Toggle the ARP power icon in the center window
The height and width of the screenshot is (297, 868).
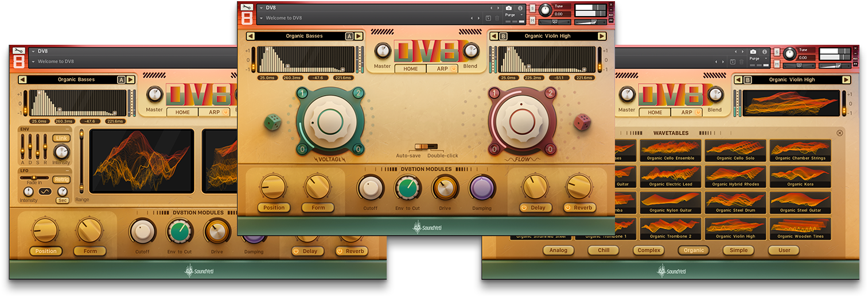[x=453, y=69]
